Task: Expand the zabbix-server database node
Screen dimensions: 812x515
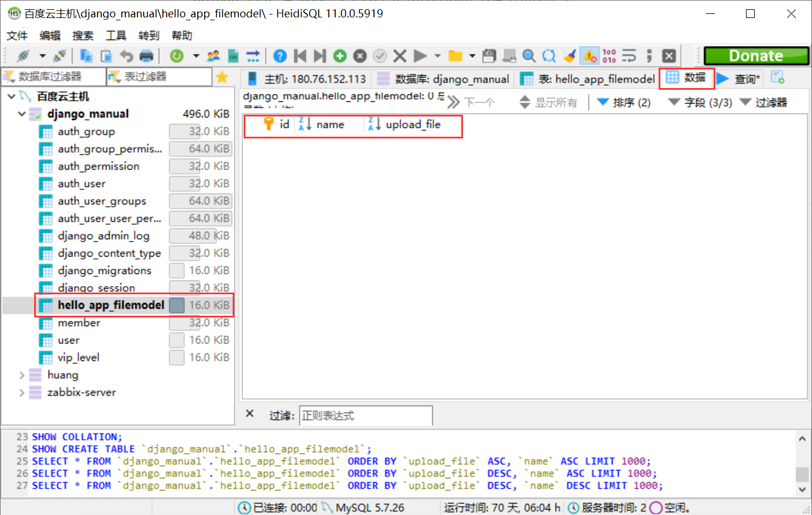Action: pos(22,392)
